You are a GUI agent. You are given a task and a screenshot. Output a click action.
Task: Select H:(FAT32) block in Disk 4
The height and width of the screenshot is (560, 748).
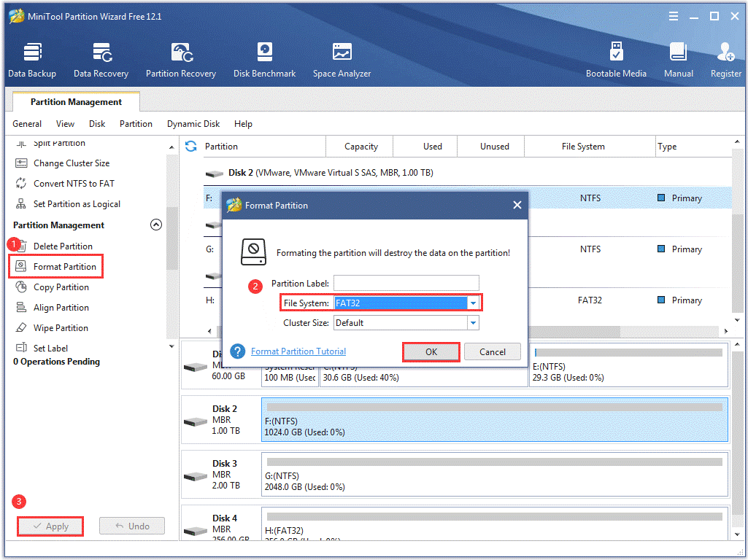tap(495, 524)
